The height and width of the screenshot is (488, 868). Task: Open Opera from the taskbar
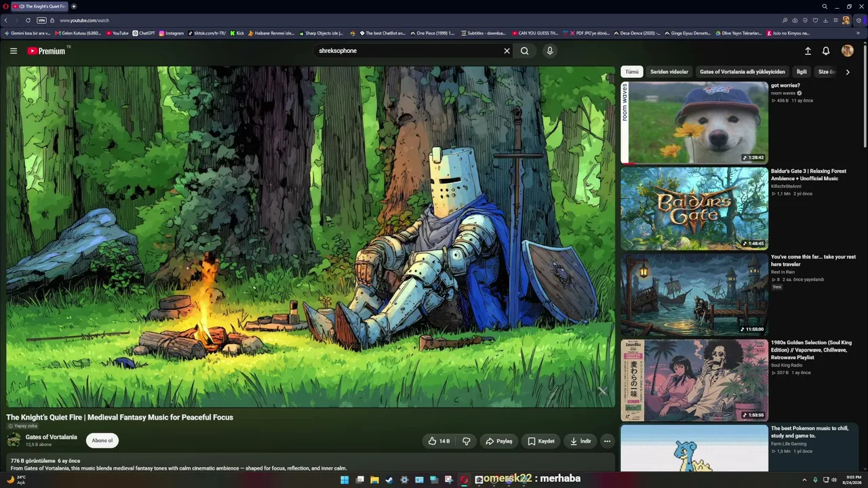tap(464, 480)
